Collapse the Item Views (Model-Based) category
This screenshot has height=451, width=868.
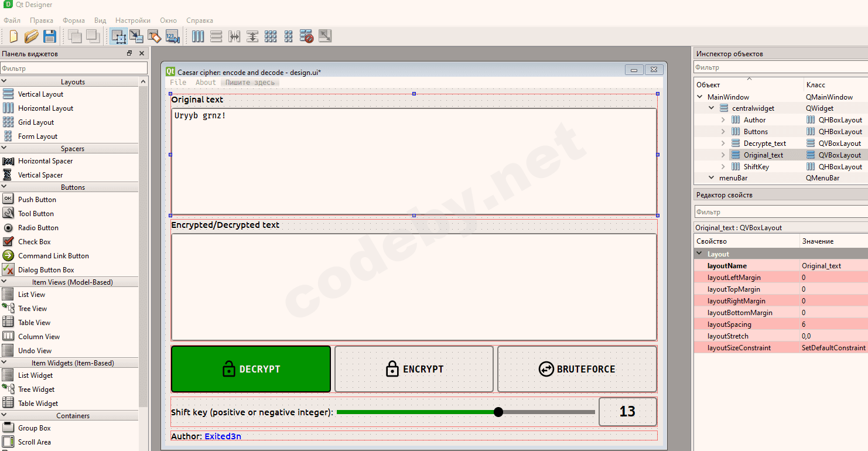coord(4,282)
